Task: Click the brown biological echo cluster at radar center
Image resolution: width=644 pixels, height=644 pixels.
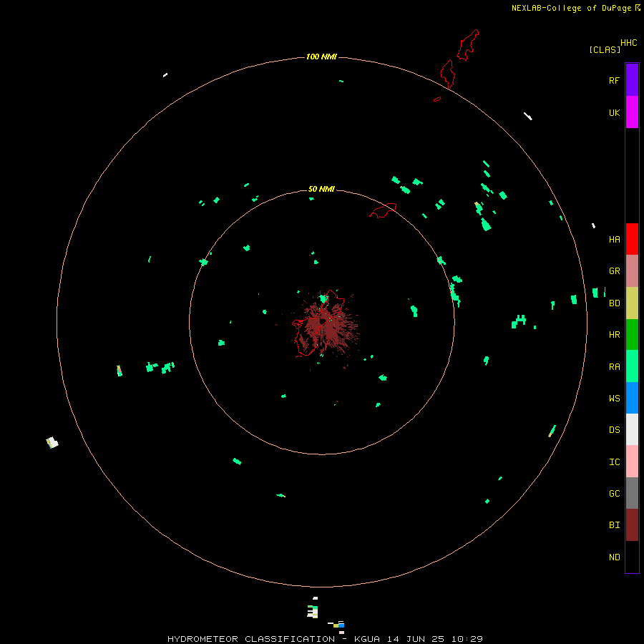Action: click(327, 326)
